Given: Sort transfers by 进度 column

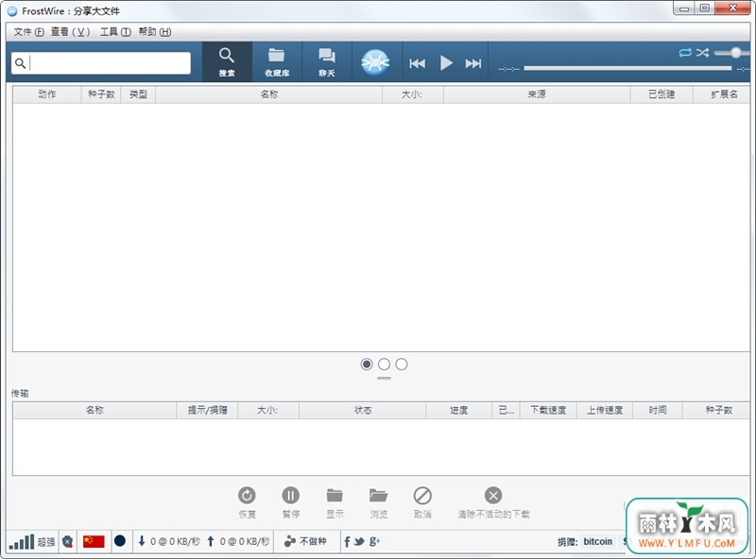Looking at the screenshot, I should tap(458, 410).
